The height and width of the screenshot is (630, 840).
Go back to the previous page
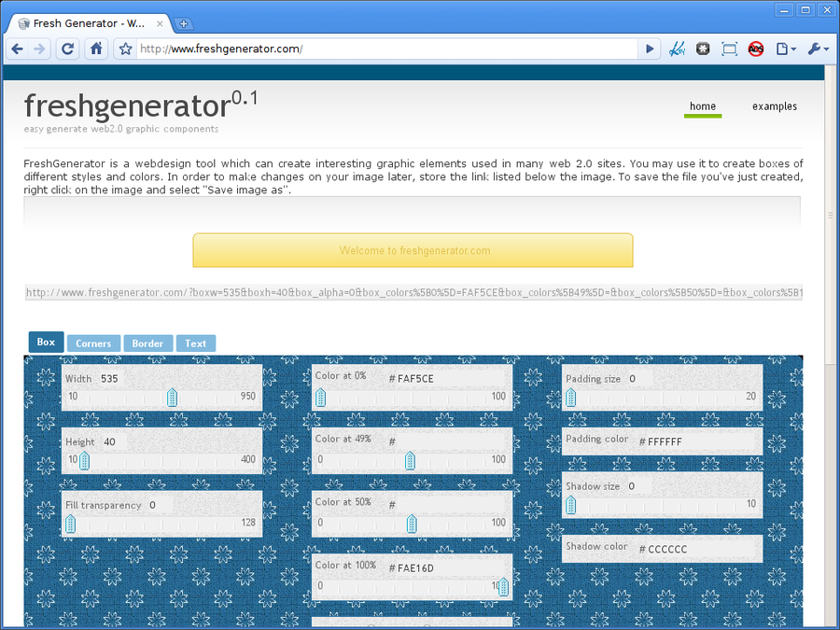[x=17, y=49]
